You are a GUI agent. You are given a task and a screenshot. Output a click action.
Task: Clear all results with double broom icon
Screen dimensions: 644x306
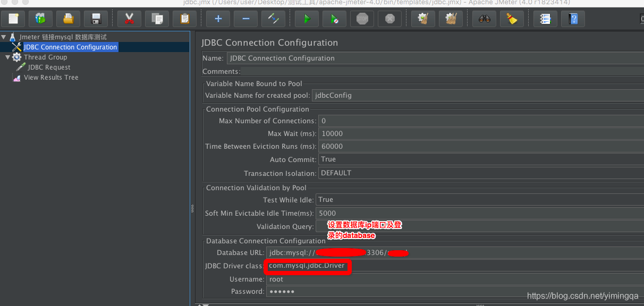451,19
